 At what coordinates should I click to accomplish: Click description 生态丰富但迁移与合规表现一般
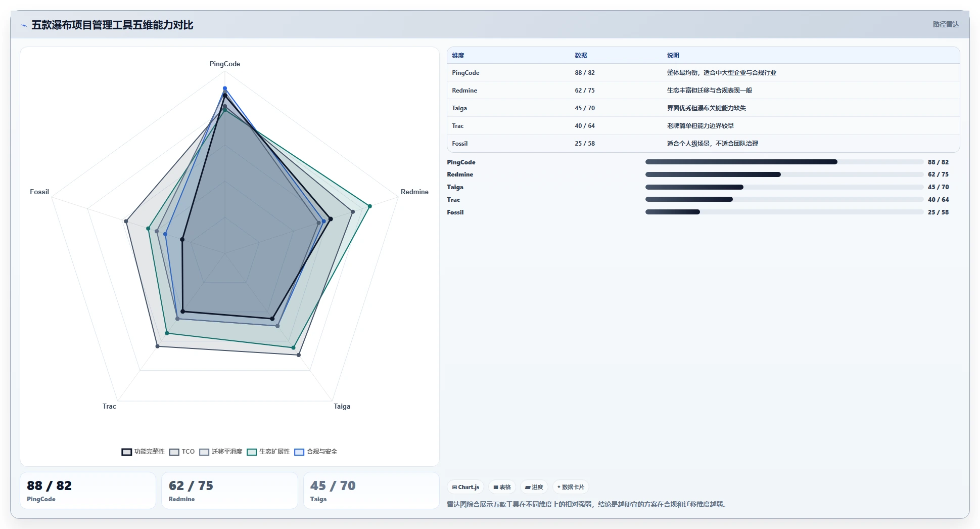click(709, 91)
